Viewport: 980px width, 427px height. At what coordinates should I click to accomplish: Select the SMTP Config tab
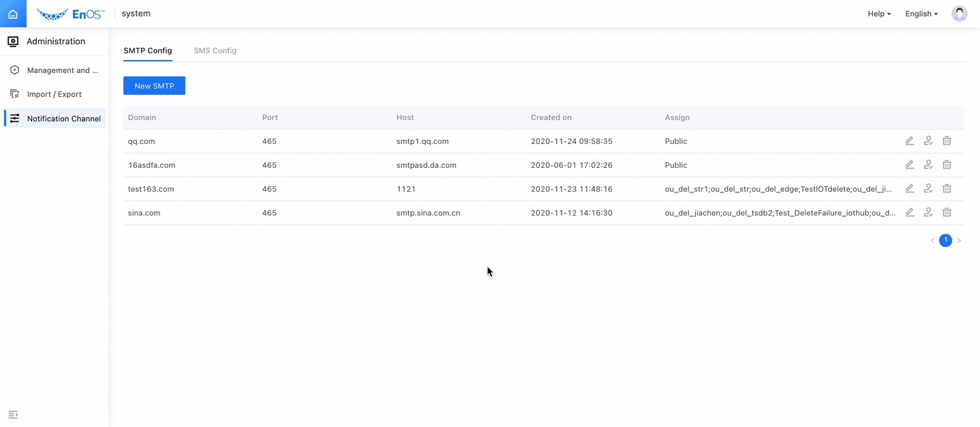click(148, 50)
